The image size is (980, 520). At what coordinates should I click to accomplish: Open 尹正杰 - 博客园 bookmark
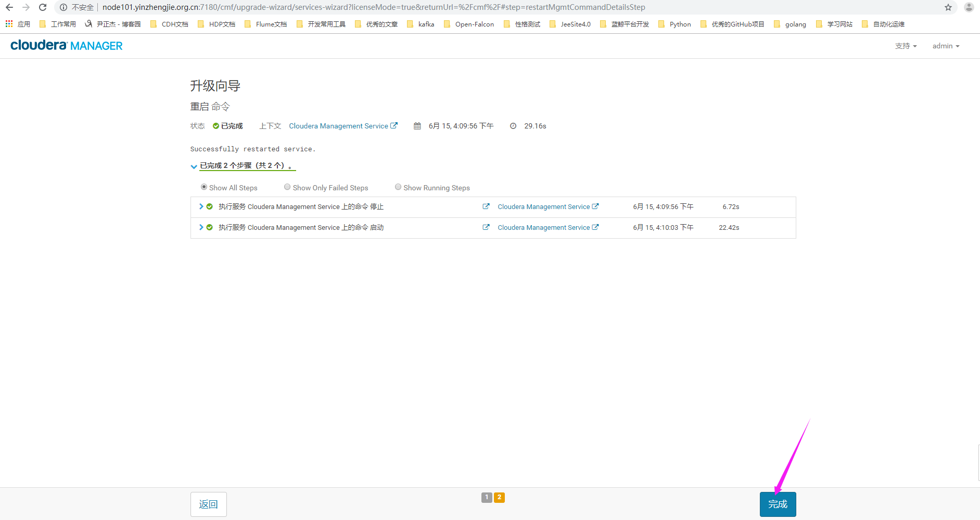pos(113,24)
